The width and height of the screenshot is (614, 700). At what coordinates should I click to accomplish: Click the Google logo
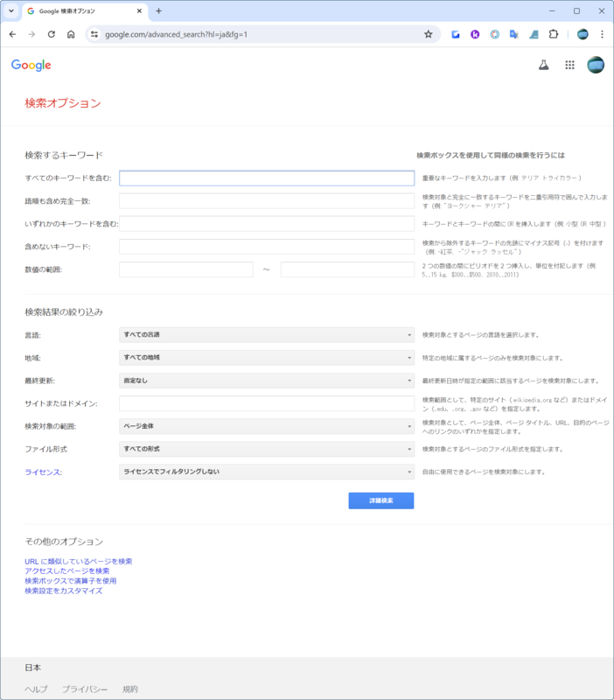coord(31,65)
